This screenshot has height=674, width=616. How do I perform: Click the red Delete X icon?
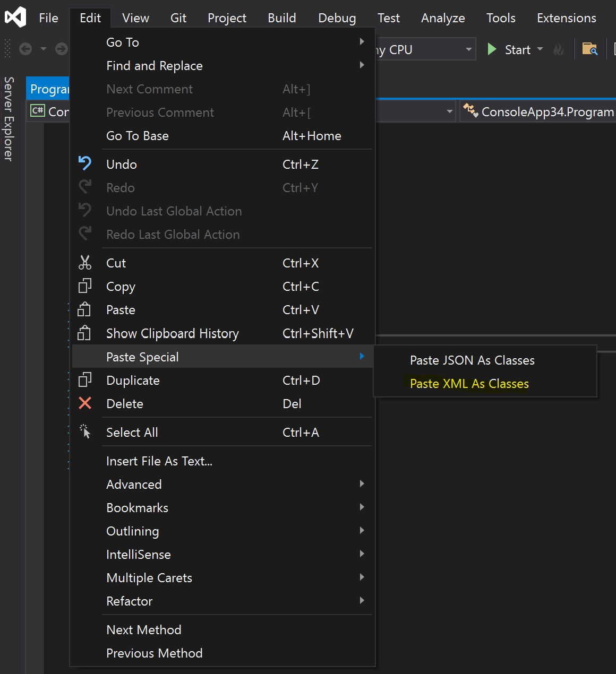click(x=85, y=403)
